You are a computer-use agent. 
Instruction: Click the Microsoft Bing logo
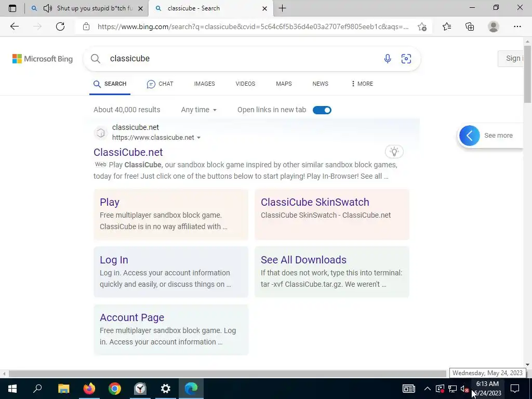[x=43, y=59]
